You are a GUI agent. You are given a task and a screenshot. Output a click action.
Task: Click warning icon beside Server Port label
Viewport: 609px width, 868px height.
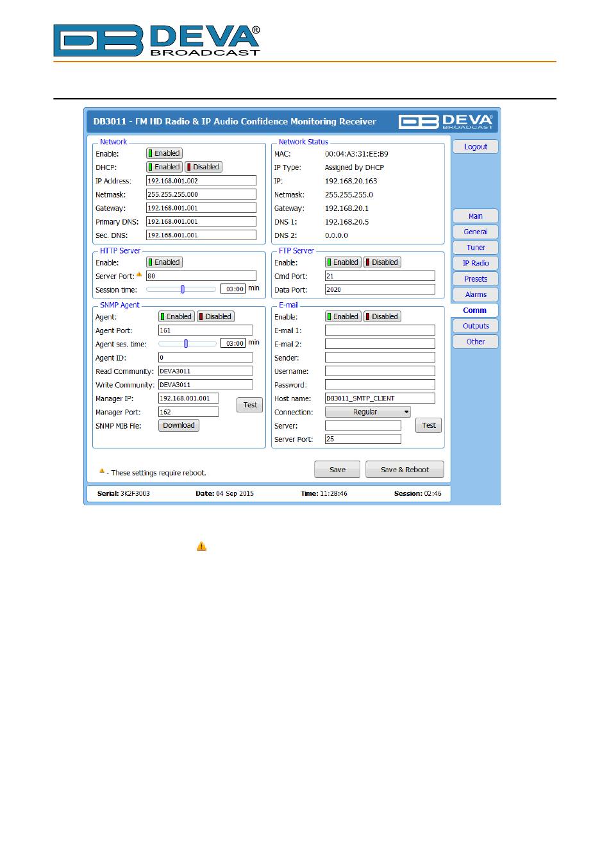point(139,275)
